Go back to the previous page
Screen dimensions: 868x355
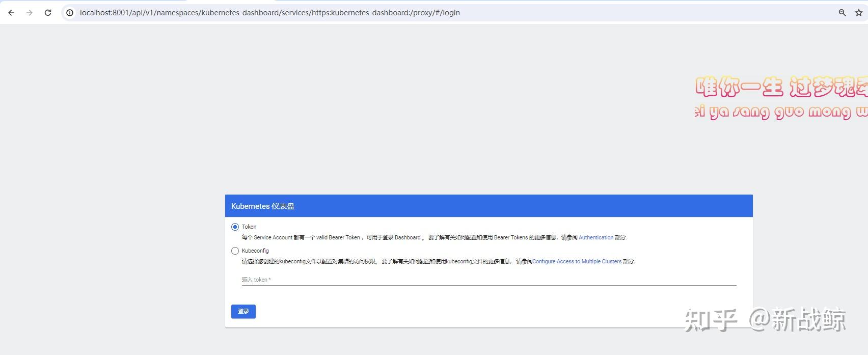tap(11, 13)
